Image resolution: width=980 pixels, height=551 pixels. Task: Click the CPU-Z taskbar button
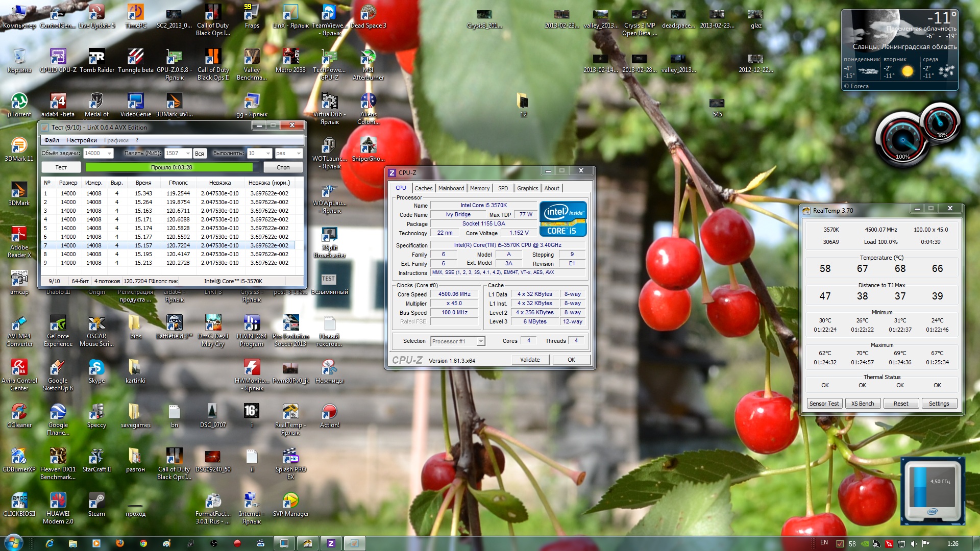point(331,543)
